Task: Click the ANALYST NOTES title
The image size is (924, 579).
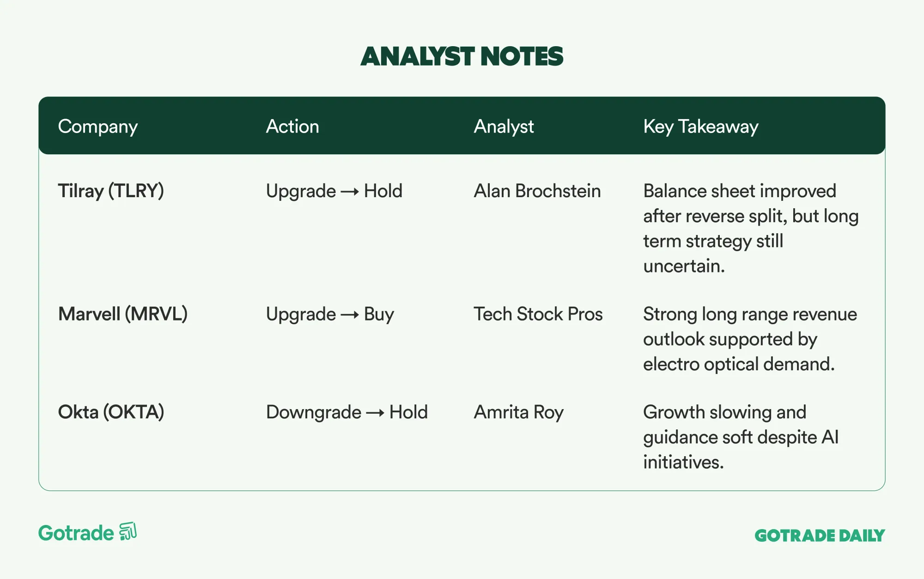Action: [x=462, y=56]
